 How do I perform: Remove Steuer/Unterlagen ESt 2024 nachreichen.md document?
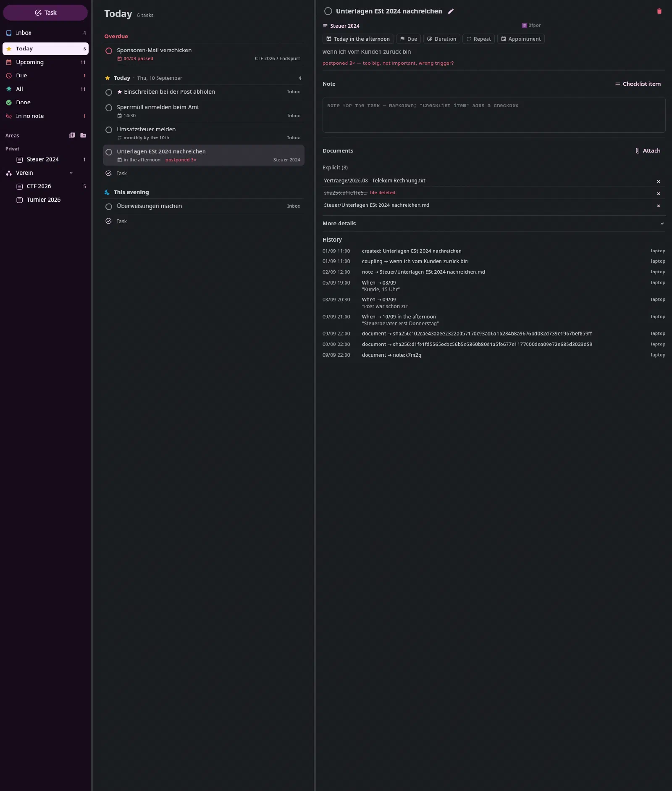point(658,206)
